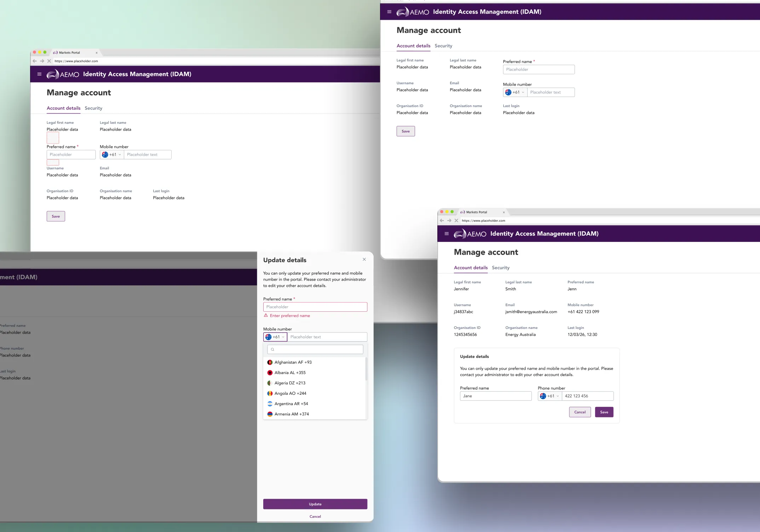
Task: Open +61 country code dropdown in side panel
Action: point(275,337)
